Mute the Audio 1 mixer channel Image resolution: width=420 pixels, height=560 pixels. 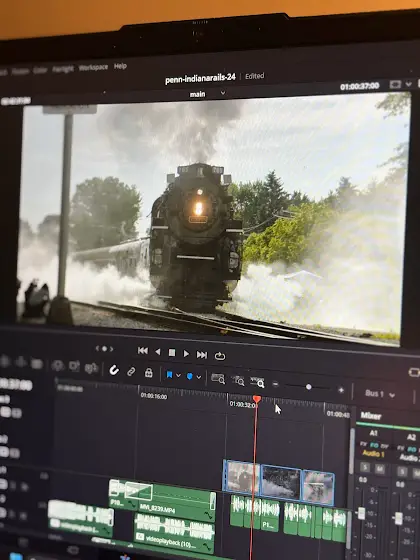tap(379, 469)
